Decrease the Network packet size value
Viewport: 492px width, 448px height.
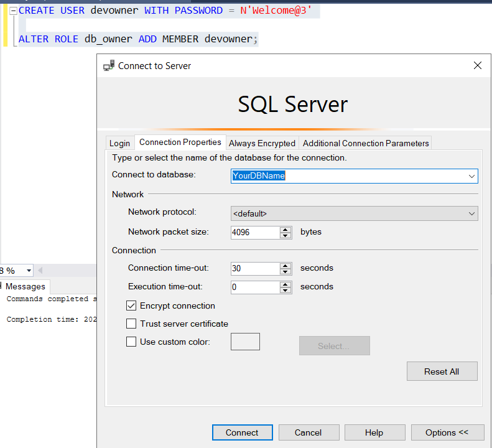[x=285, y=235]
